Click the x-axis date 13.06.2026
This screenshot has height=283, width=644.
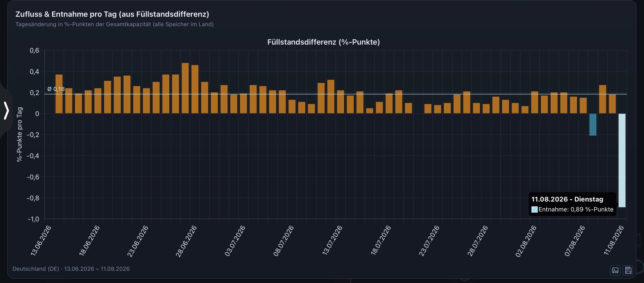click(41, 241)
